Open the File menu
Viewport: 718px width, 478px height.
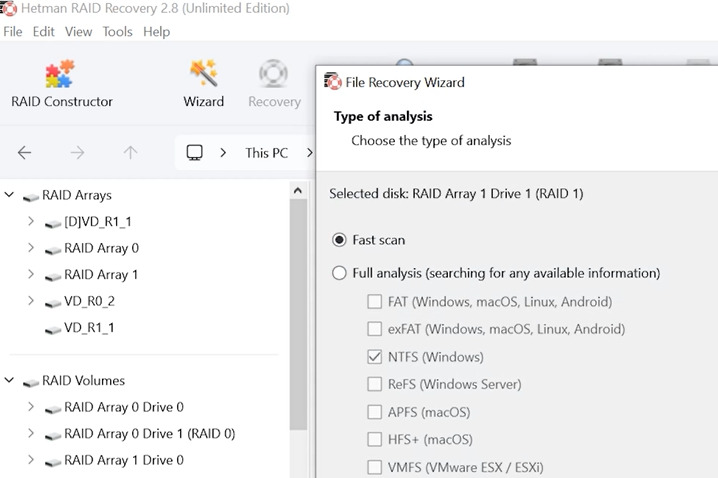(13, 32)
